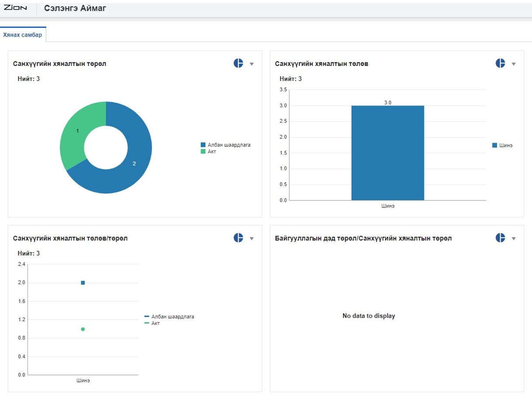Switch to the Хянах самбар tab
Image resolution: width=532 pixels, height=400 pixels.
[x=23, y=35]
